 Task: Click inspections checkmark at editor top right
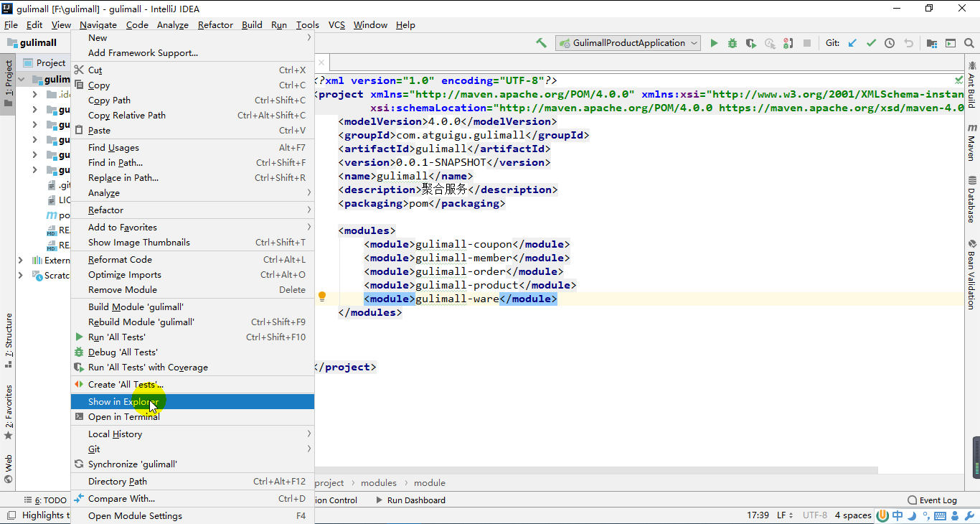pyautogui.click(x=959, y=80)
